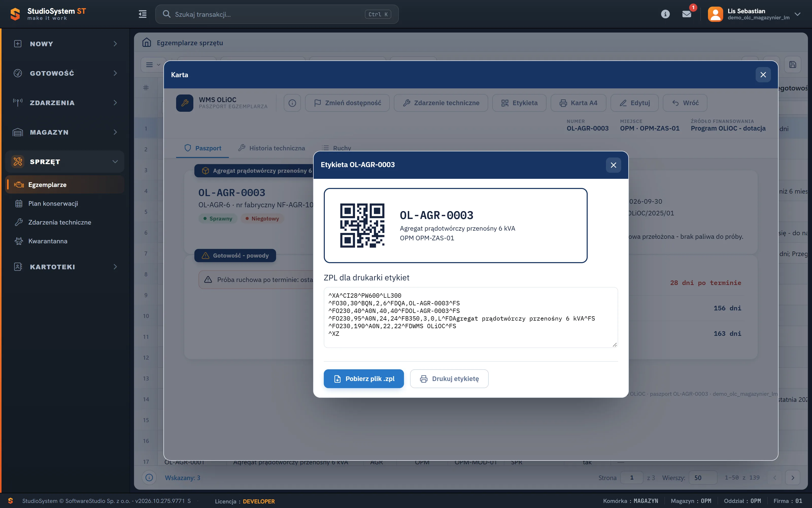Open Zdarzenia techniczne in the sidebar
This screenshot has height=508, width=812.
pyautogui.click(x=65, y=222)
